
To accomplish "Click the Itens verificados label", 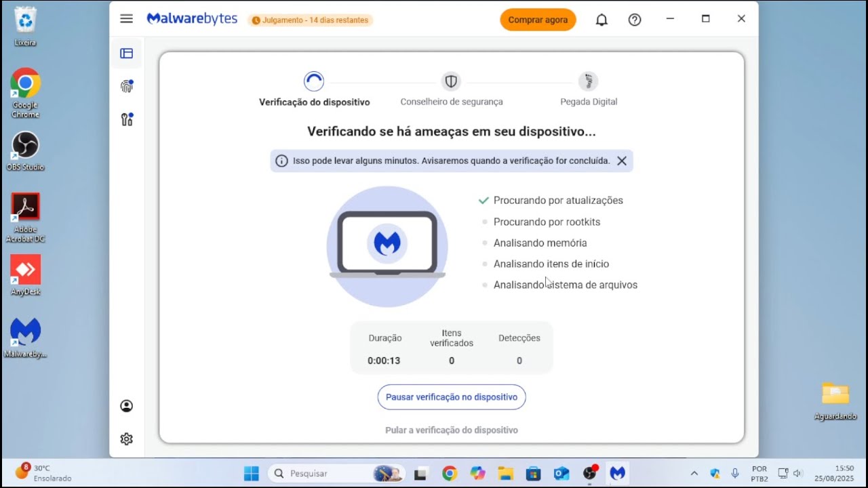I will click(x=452, y=338).
